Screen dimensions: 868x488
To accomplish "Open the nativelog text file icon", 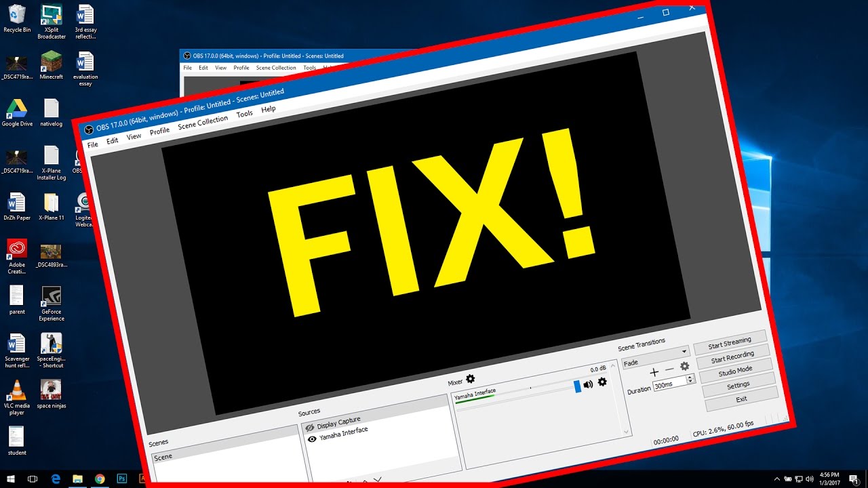I will pyautogui.click(x=52, y=113).
